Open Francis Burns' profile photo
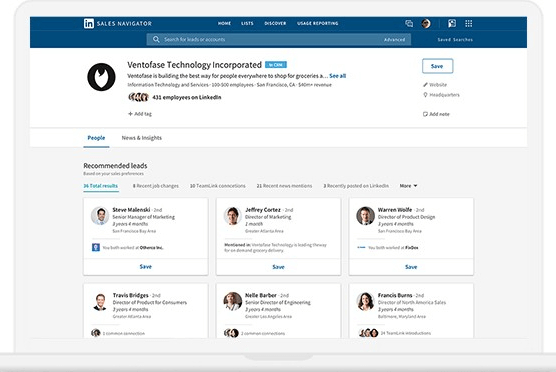Viewport: 556px width, 372px height. (x=365, y=301)
